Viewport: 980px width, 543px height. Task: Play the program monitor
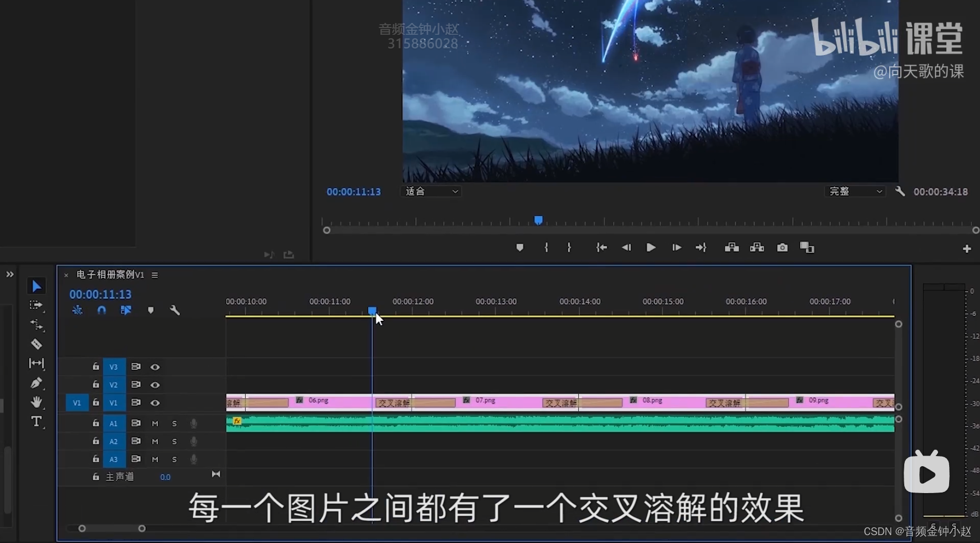pyautogui.click(x=651, y=247)
